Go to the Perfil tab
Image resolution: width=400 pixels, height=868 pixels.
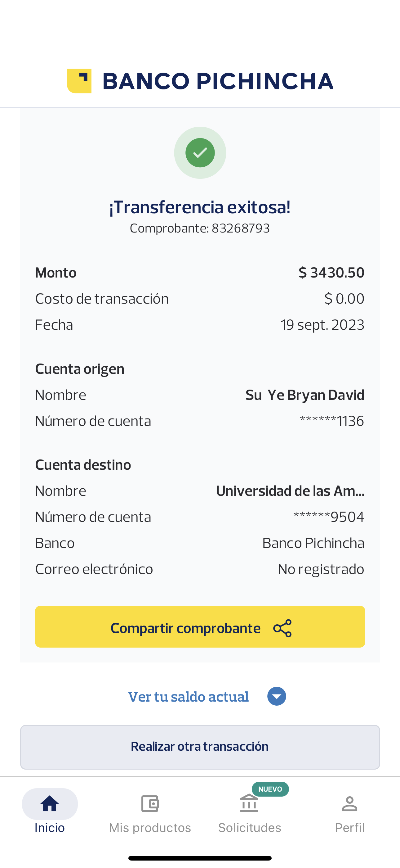pos(349,827)
